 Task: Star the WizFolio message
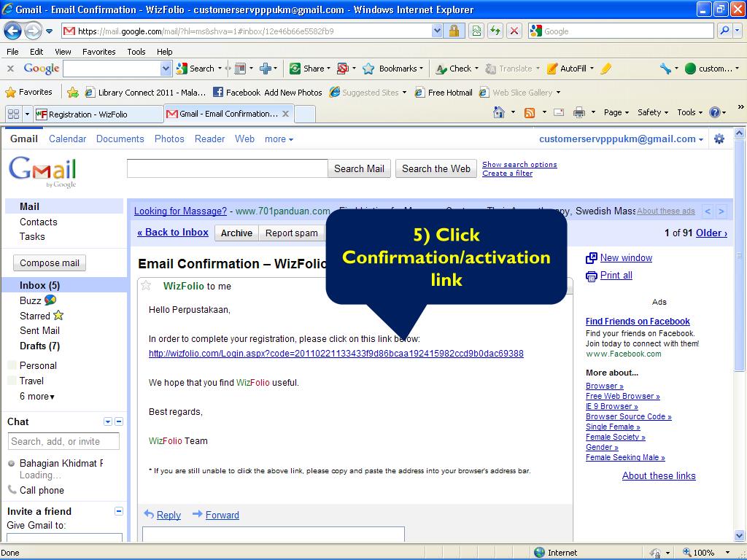tap(146, 286)
